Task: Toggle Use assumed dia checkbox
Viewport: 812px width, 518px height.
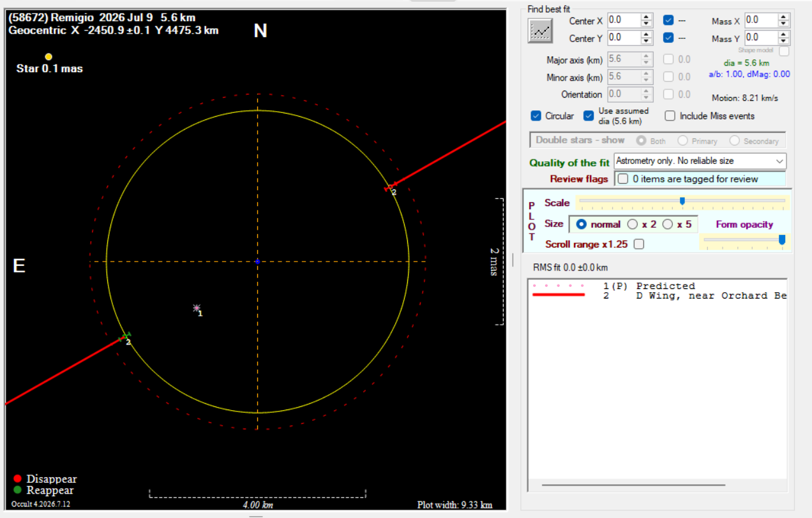Action: [589, 116]
